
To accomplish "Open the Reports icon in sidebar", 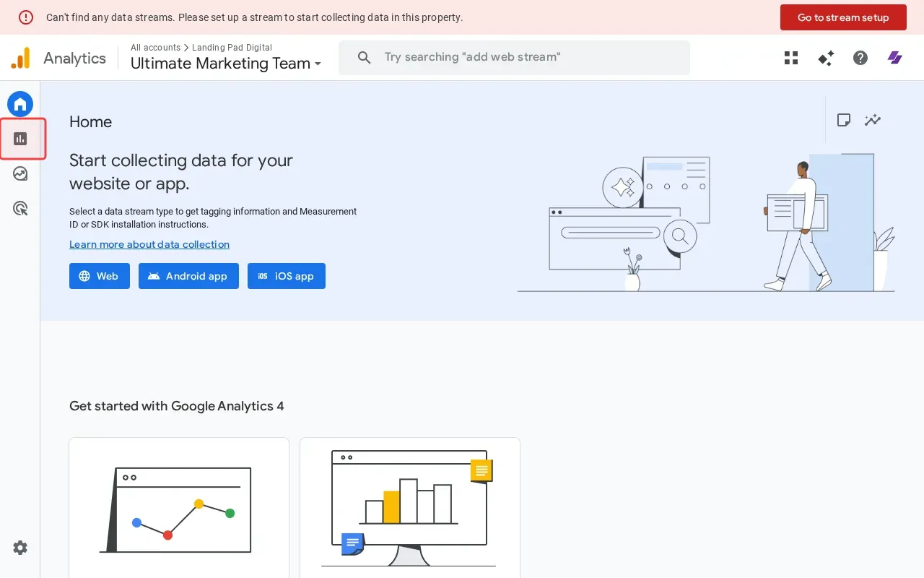I will [x=20, y=139].
